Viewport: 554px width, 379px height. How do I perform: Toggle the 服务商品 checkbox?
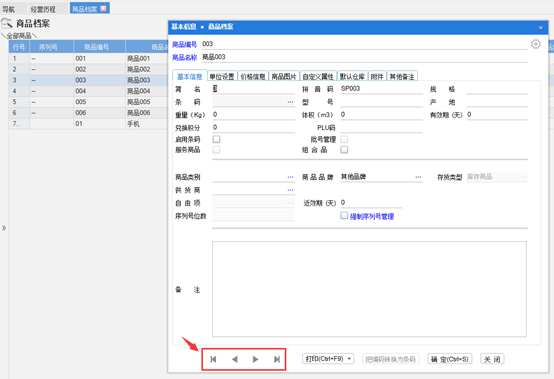216,150
